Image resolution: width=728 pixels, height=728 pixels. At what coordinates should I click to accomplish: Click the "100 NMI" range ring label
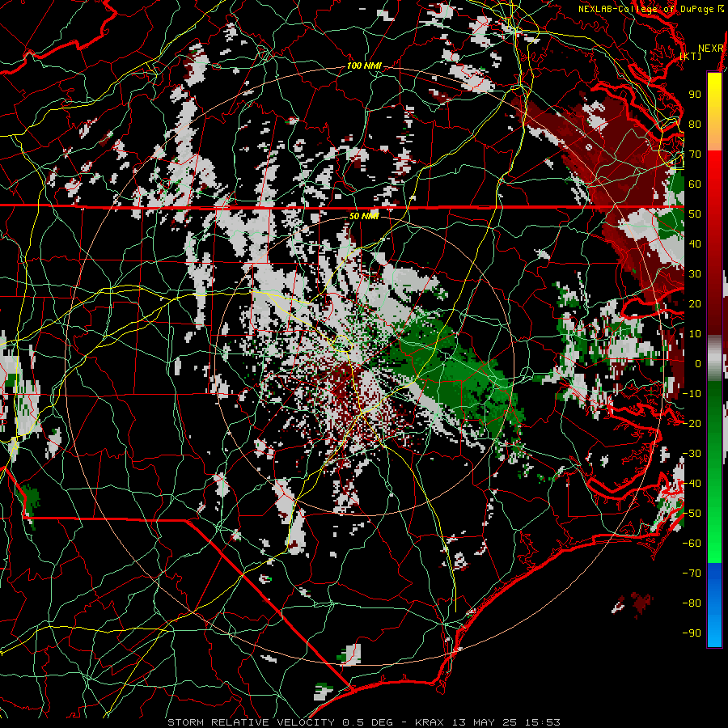coord(364,66)
